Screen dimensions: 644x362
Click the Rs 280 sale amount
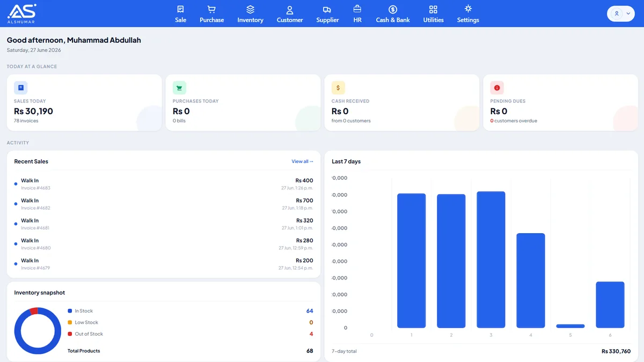coord(304,241)
